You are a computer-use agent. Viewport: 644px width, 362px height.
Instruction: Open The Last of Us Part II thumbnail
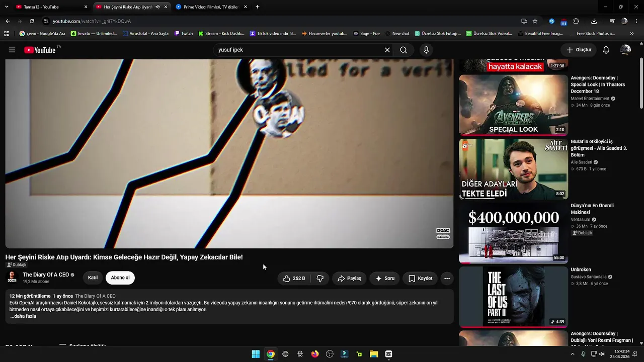pyautogui.click(x=513, y=297)
